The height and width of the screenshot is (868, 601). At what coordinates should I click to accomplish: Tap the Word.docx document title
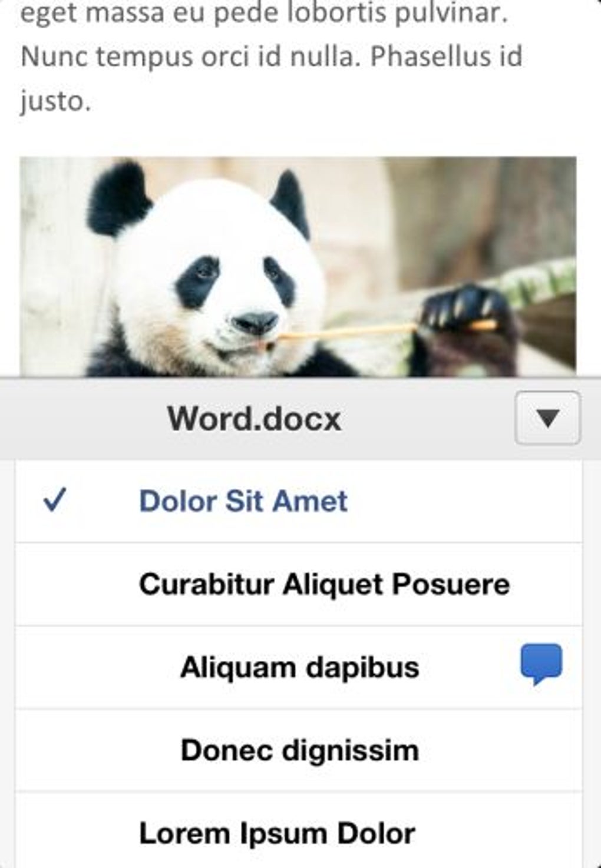(x=254, y=419)
